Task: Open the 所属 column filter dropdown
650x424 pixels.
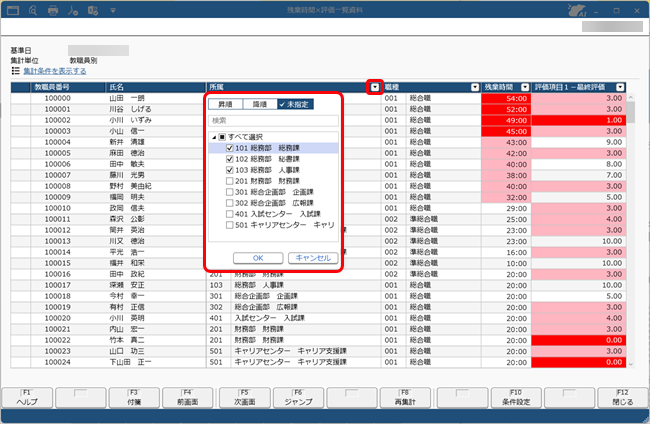Action: (375, 87)
